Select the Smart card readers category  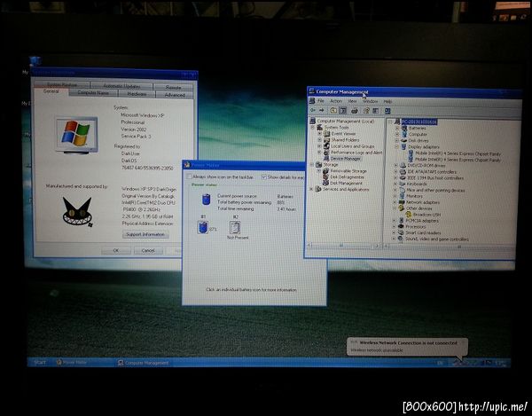(x=423, y=232)
